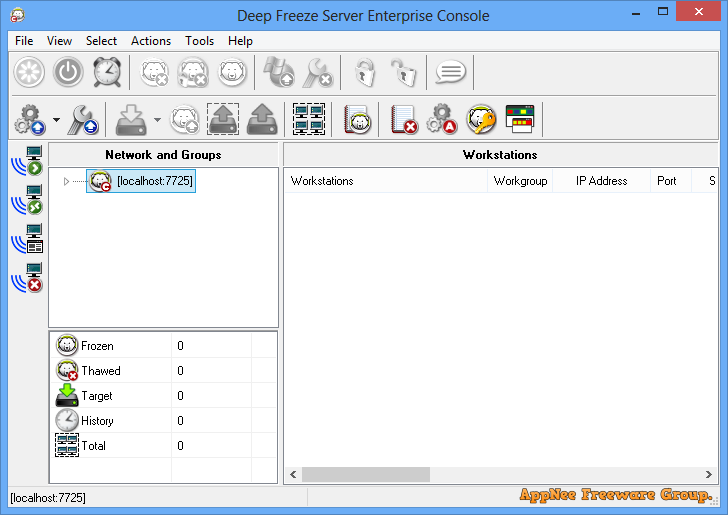Viewport: 728px width, 515px height.
Task: Click the Restart workstation toolbar icon
Action: (29, 72)
